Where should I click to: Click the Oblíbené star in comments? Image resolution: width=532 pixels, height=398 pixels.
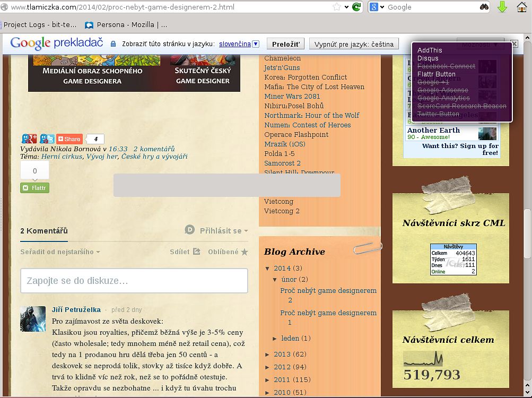[x=244, y=252]
